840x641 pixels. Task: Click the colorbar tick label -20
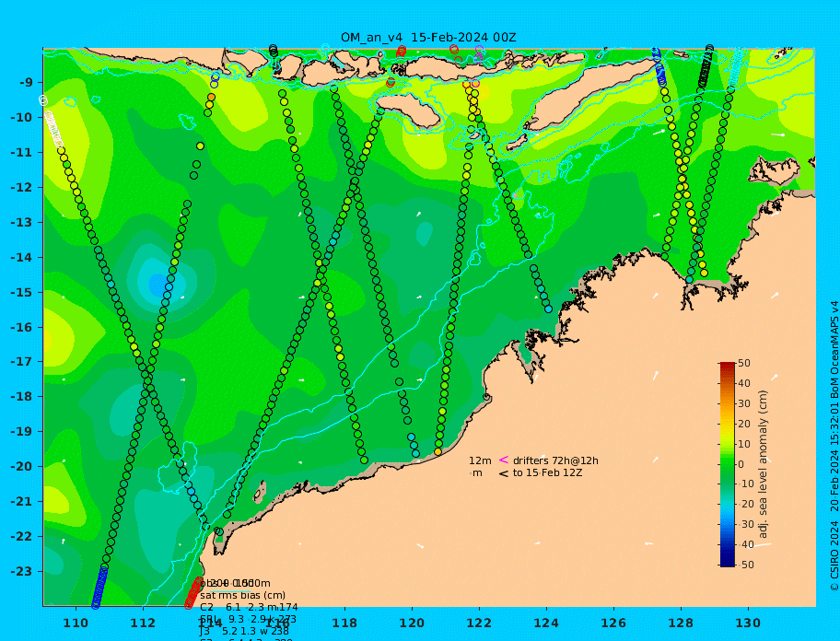click(746, 505)
